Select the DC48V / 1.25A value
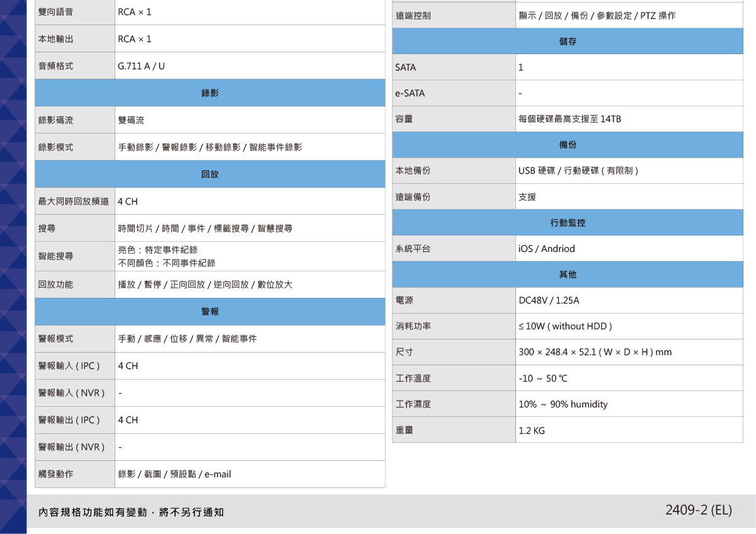The width and height of the screenshot is (756, 534). (x=549, y=300)
